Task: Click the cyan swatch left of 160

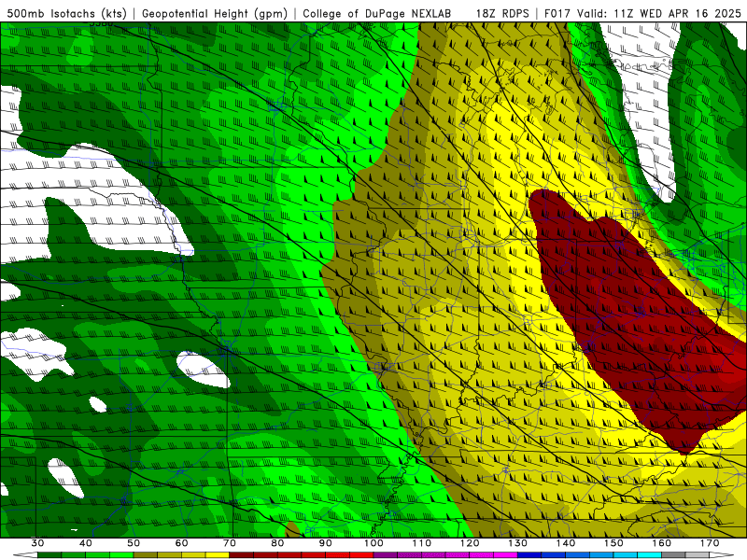Action: coord(650,555)
